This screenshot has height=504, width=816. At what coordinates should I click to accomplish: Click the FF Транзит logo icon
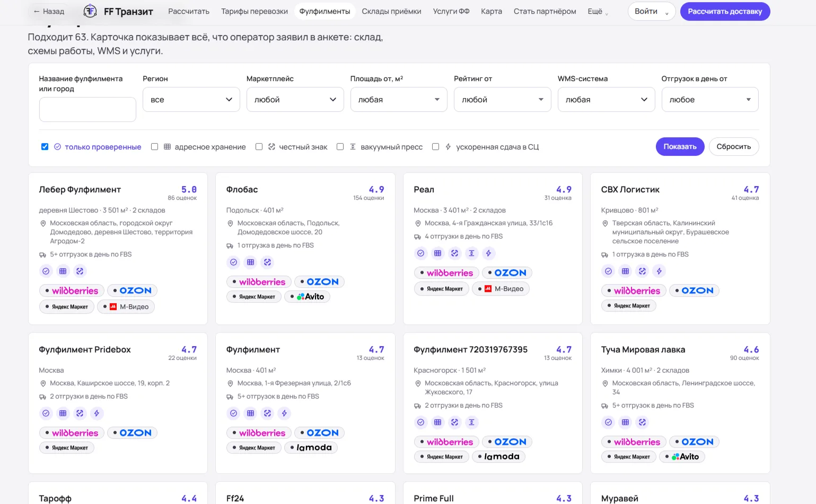90,11
